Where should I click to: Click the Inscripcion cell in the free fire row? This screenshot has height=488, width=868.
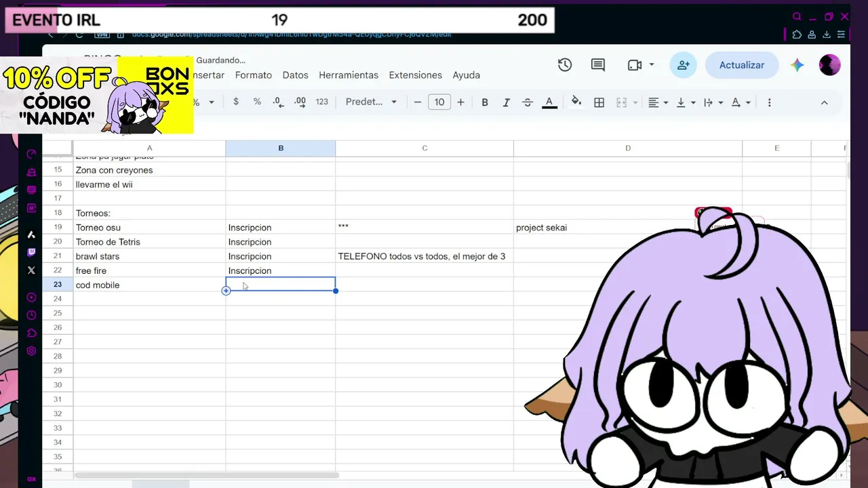click(x=281, y=270)
